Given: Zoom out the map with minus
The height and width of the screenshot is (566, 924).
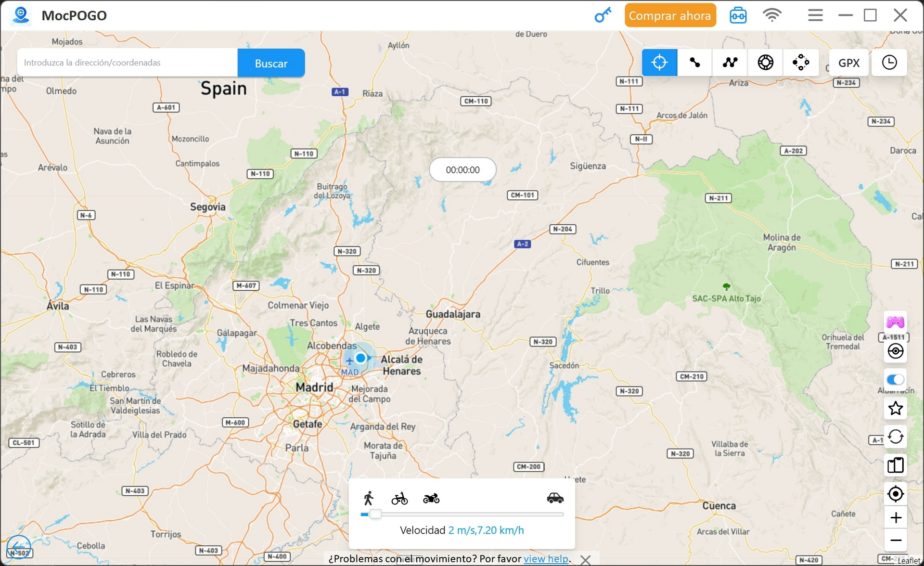Looking at the screenshot, I should pos(896,540).
